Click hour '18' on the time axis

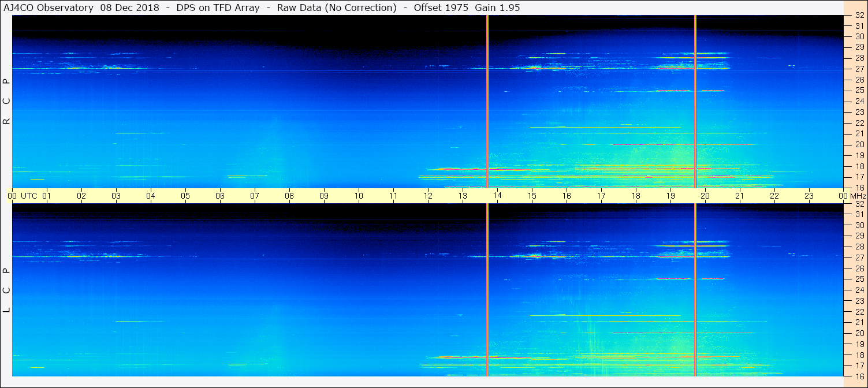pos(636,196)
